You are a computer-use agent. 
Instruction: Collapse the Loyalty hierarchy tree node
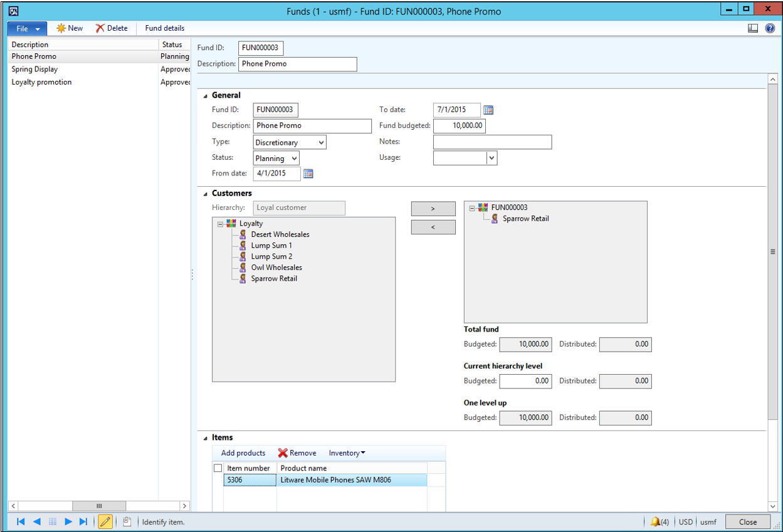(x=220, y=224)
